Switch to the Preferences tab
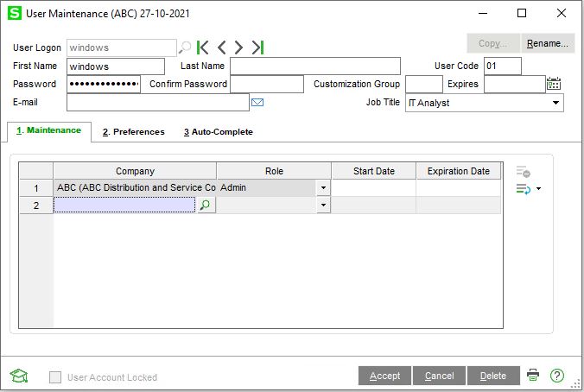This screenshot has width=584, height=392. tap(133, 132)
